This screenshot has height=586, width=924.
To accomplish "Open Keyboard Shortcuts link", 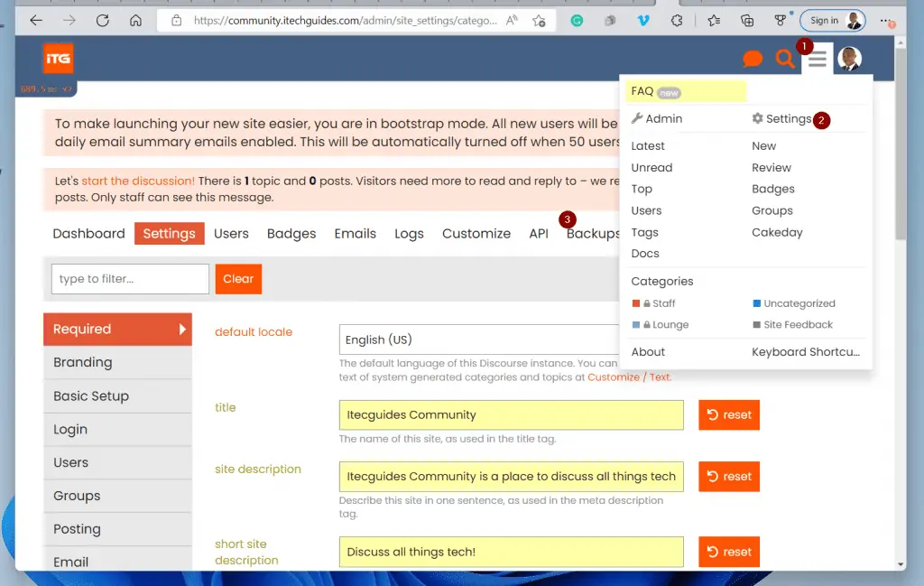I will click(806, 352).
